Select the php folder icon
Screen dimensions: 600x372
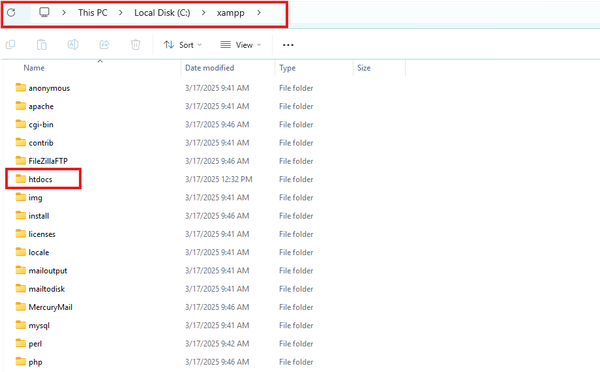[x=21, y=362]
